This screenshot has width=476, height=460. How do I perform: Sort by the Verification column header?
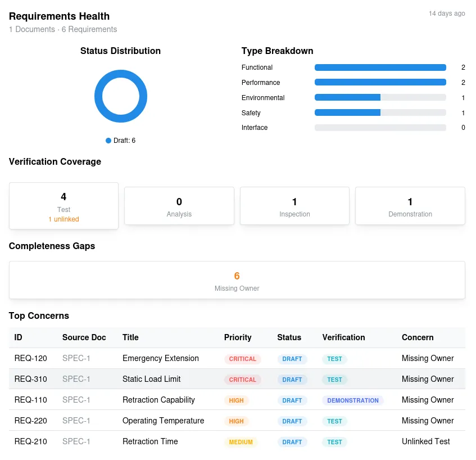(x=343, y=337)
